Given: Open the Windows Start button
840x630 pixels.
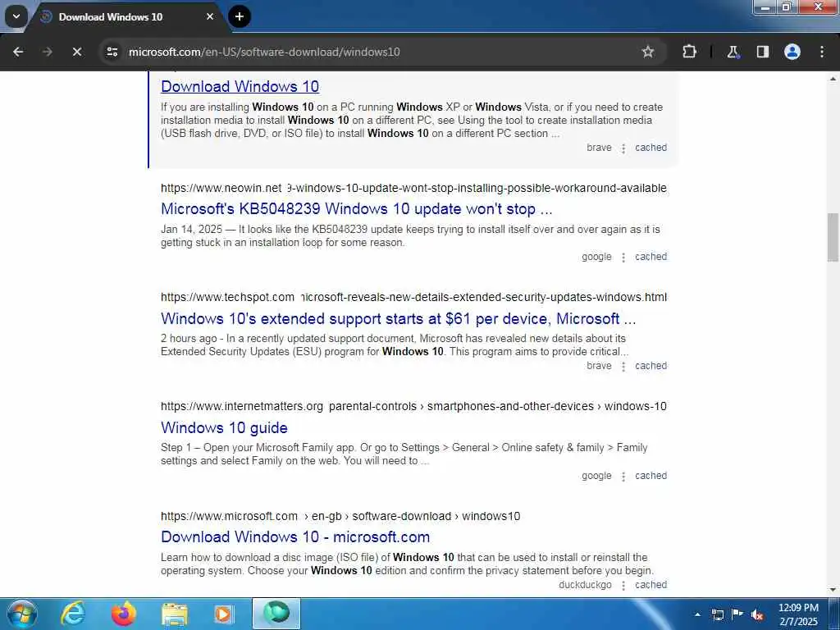Looking at the screenshot, I should point(22,614).
